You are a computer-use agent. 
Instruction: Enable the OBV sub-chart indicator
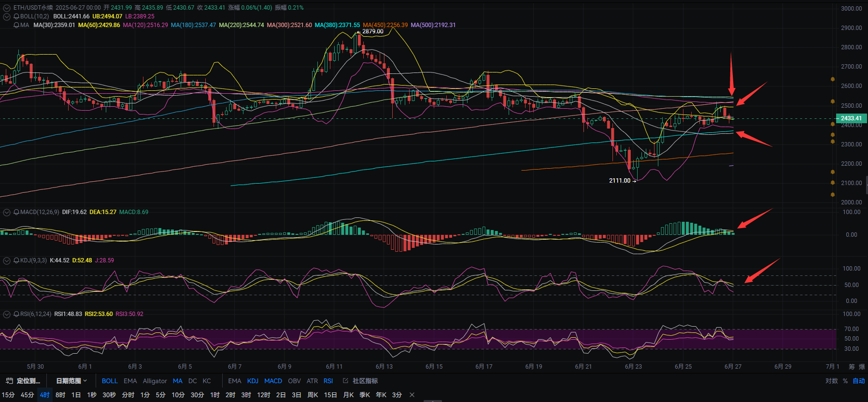click(294, 381)
